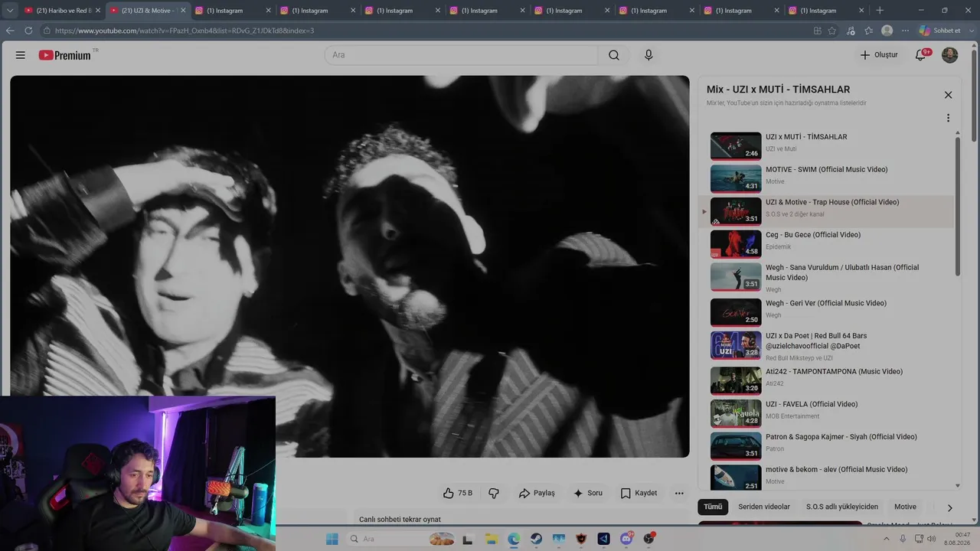The width and height of the screenshot is (980, 551).
Task: Open motive & bekom - alev title
Action: 837,469
